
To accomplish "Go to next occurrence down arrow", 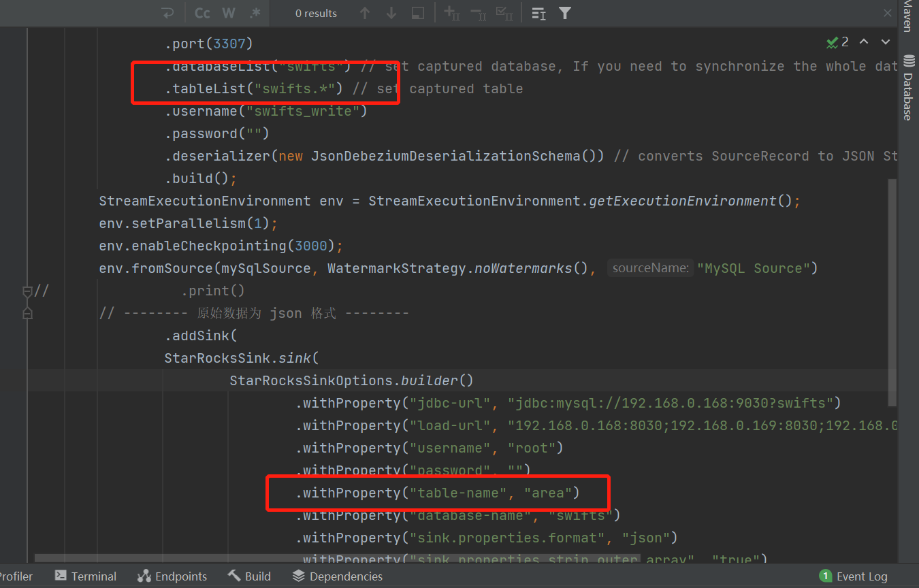I will (x=391, y=13).
